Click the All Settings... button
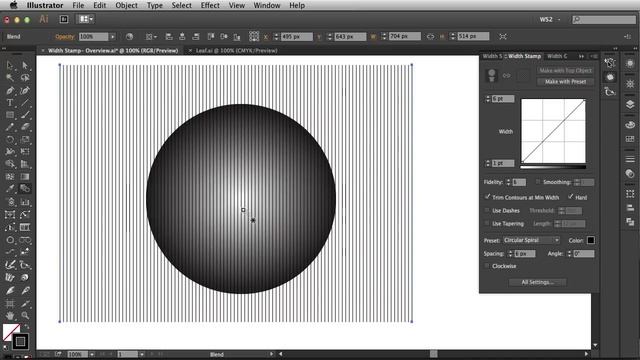Screen dimensions: 640x360 pyautogui.click(x=538, y=282)
